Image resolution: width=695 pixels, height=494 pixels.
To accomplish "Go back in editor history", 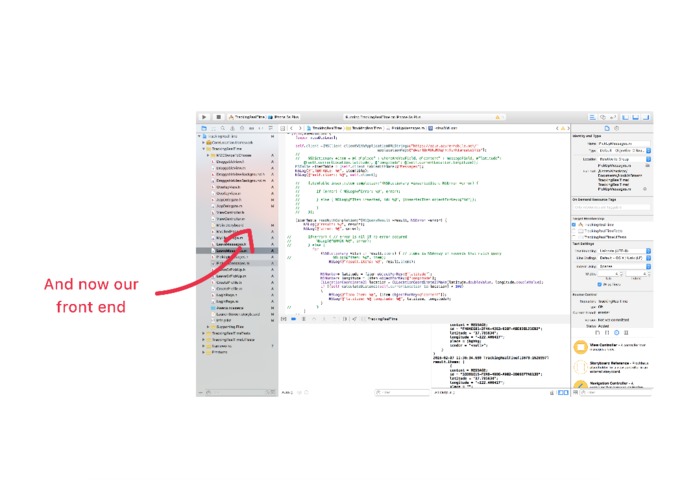I will tap(292, 128).
